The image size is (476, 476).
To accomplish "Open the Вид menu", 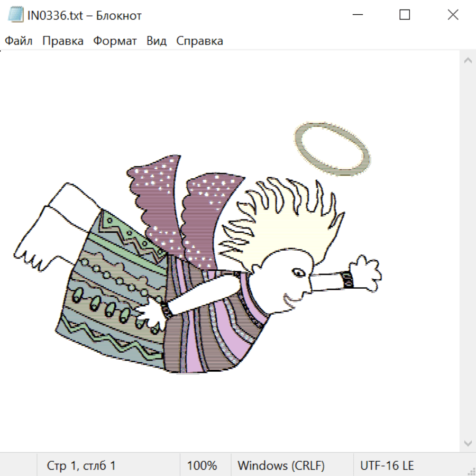I will [156, 41].
